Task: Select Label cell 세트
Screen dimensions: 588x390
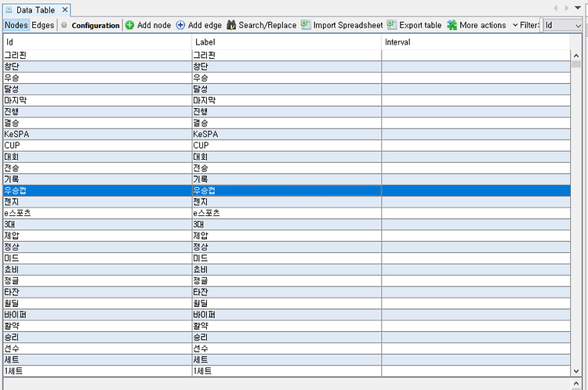Action: click(x=286, y=359)
